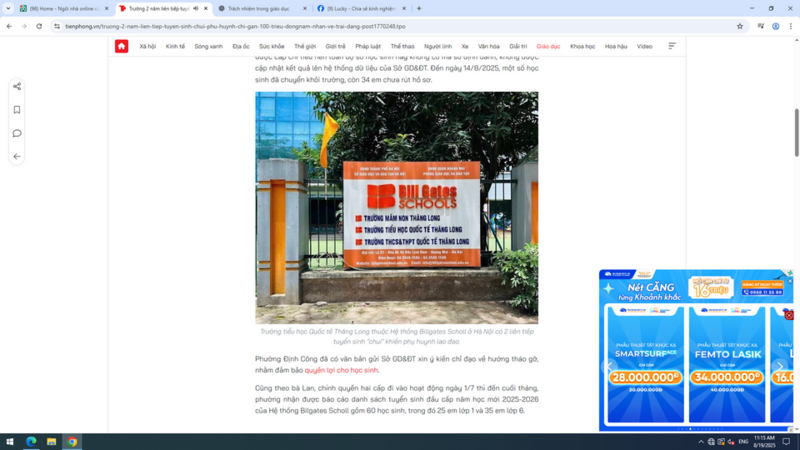Open the taskbar clock and date
This screenshot has height=450, width=800.
(764, 442)
